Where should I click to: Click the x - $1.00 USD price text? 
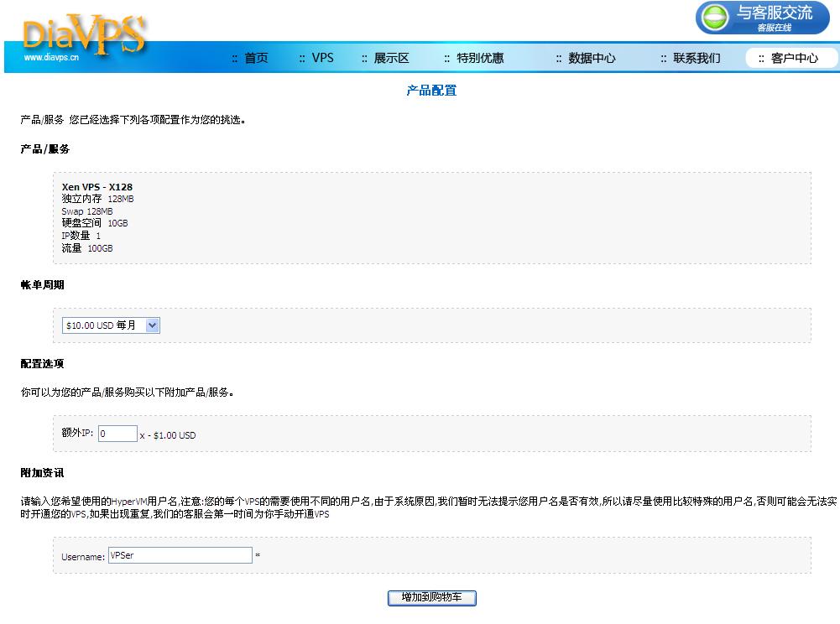[168, 435]
